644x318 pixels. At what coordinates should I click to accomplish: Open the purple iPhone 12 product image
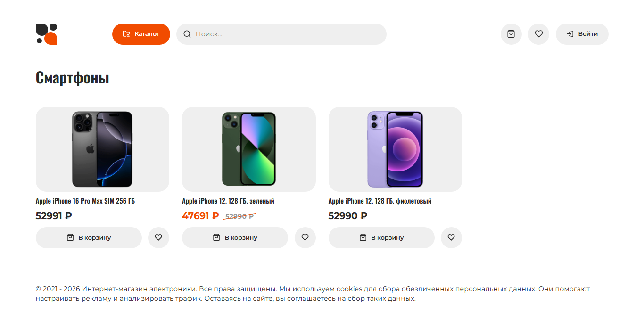[395, 149]
